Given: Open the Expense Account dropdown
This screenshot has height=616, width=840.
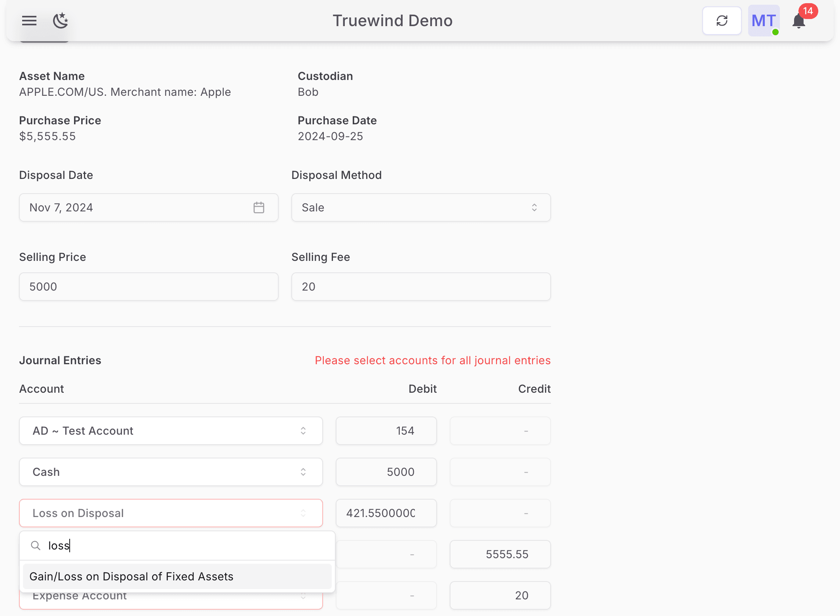Looking at the screenshot, I should pyautogui.click(x=303, y=595).
